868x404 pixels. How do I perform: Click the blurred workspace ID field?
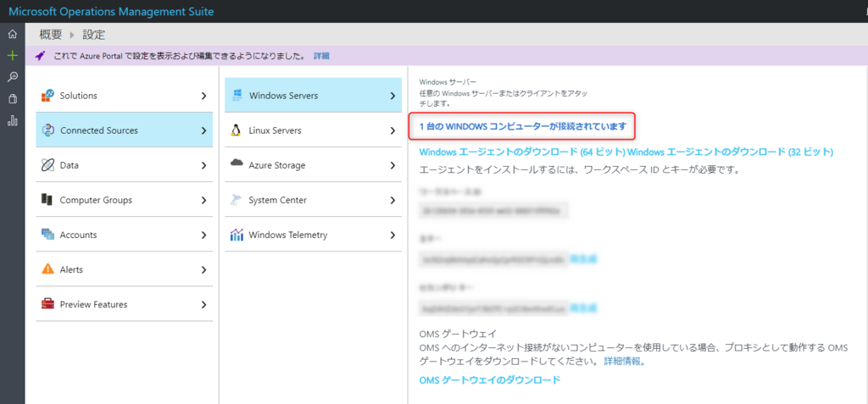point(494,211)
